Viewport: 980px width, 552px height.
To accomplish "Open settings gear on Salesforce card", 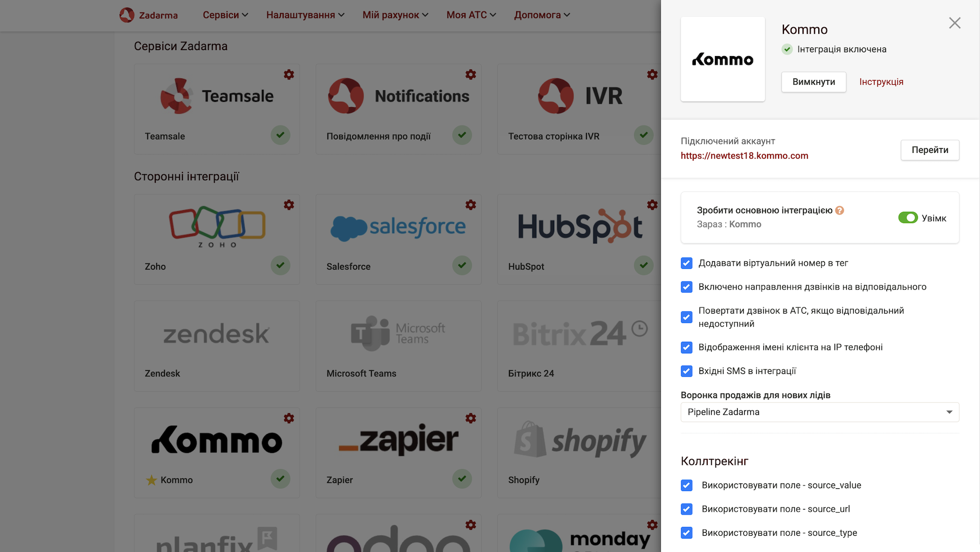I will point(471,205).
